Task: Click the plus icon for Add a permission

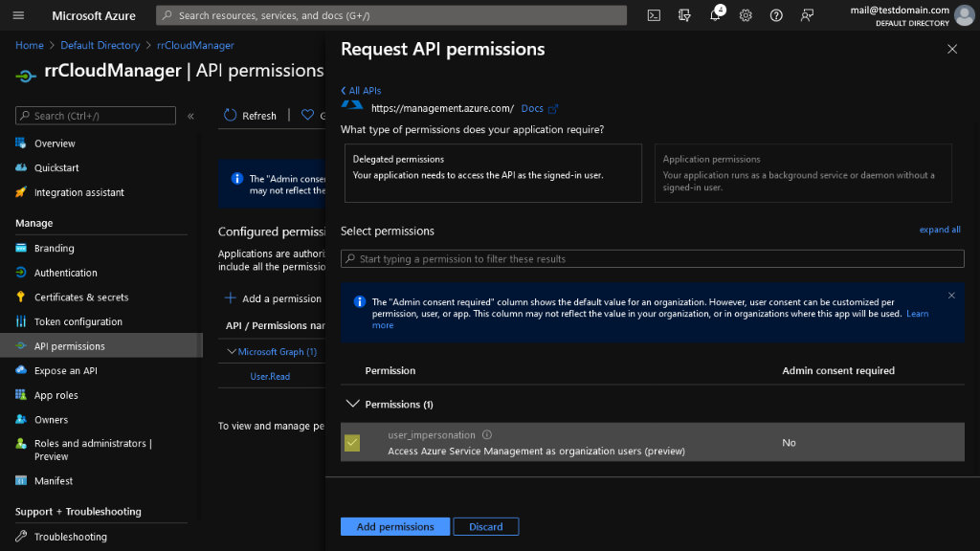Action: point(230,298)
